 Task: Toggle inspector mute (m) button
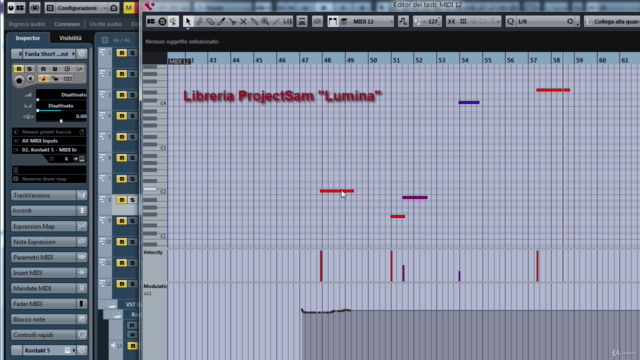point(18,69)
